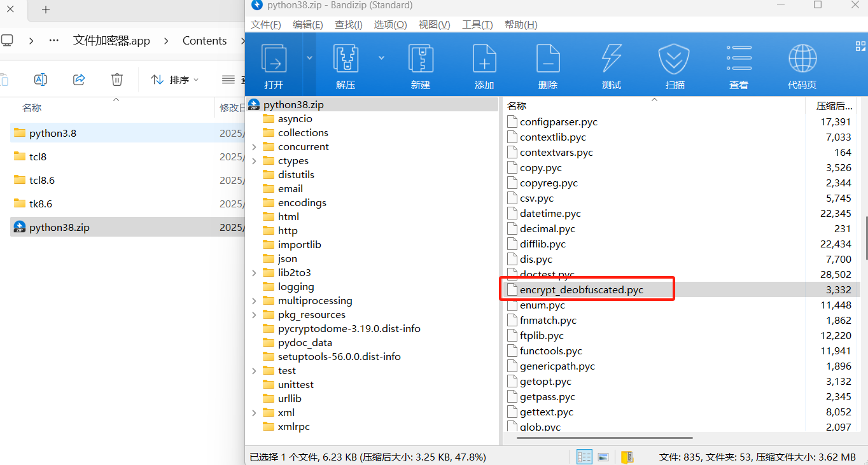
Task: Click the 打开 (Open) toolbar icon in Bandizip
Action: 274,59
